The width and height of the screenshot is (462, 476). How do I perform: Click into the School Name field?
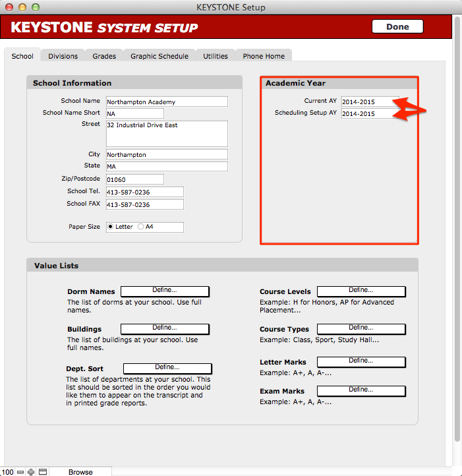click(166, 102)
